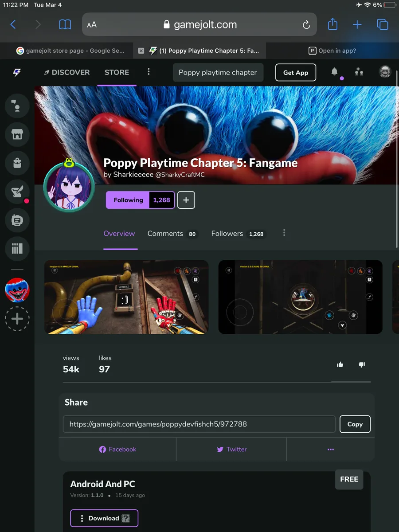Open new tab with plus icon
This screenshot has width=399, height=532.
coord(357,25)
